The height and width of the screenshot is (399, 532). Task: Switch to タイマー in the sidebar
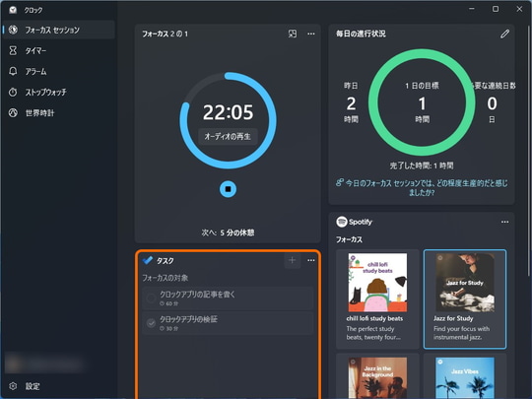click(58, 51)
